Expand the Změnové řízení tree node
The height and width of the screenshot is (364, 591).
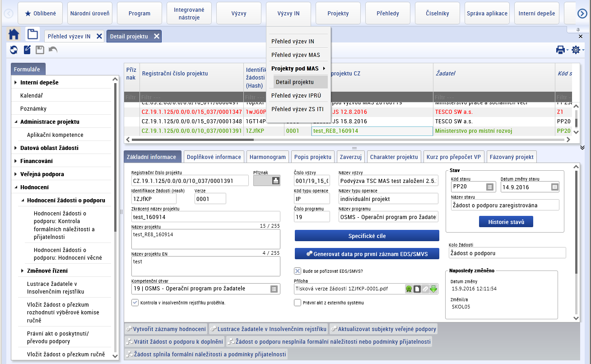click(23, 271)
